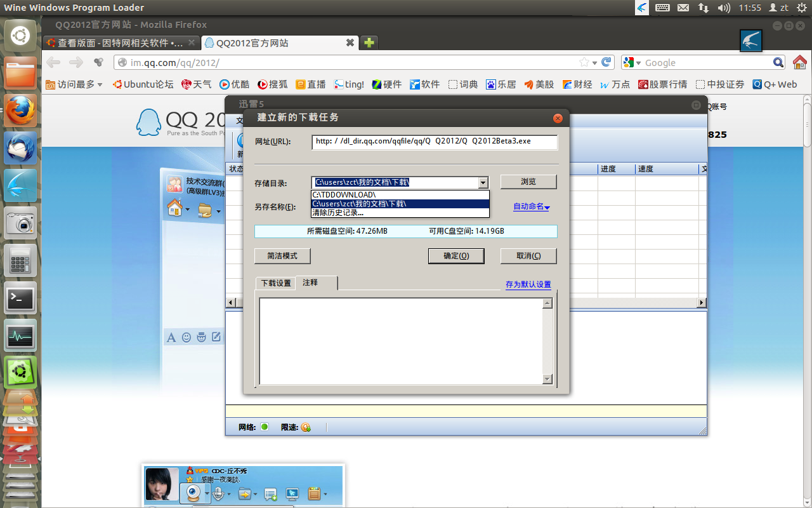
Task: Expand send file options dropdown arrow
Action: pos(255,494)
